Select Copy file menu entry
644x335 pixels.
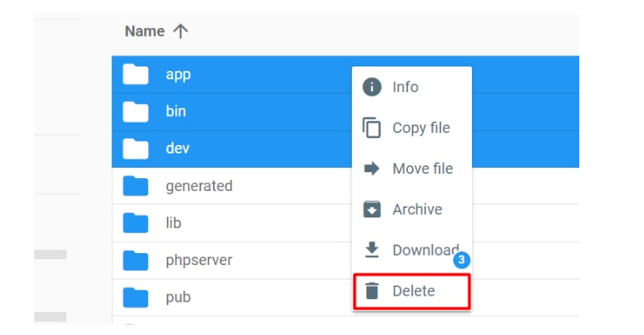tap(411, 128)
